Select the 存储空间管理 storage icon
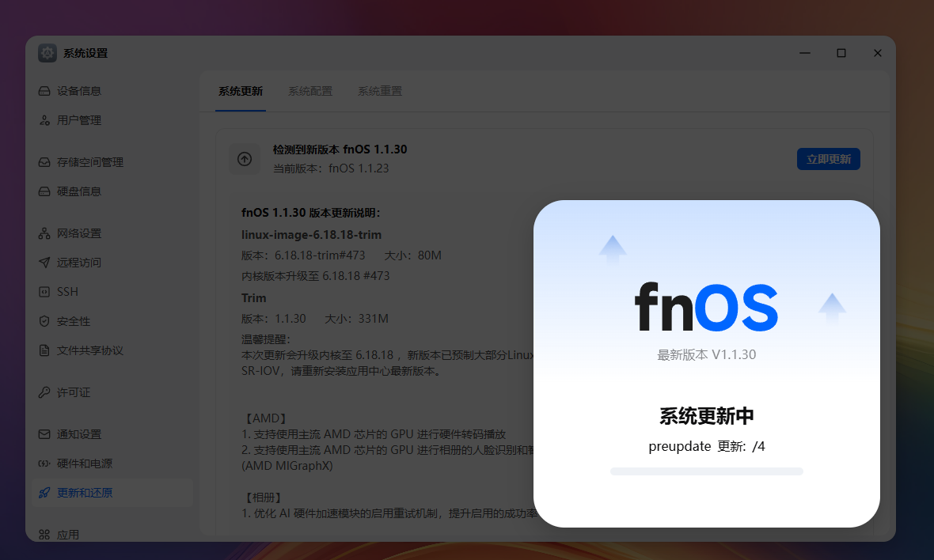Screen dimensions: 934x560 [44, 162]
